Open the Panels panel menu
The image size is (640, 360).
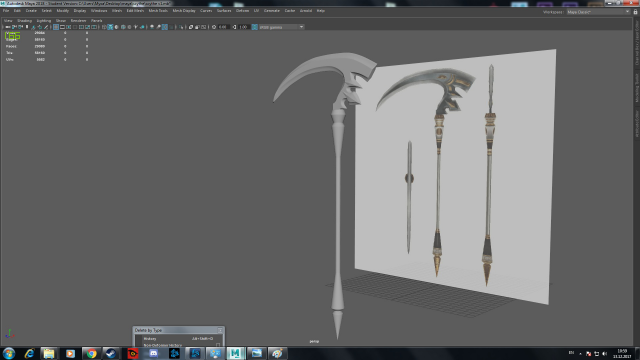tap(96, 20)
